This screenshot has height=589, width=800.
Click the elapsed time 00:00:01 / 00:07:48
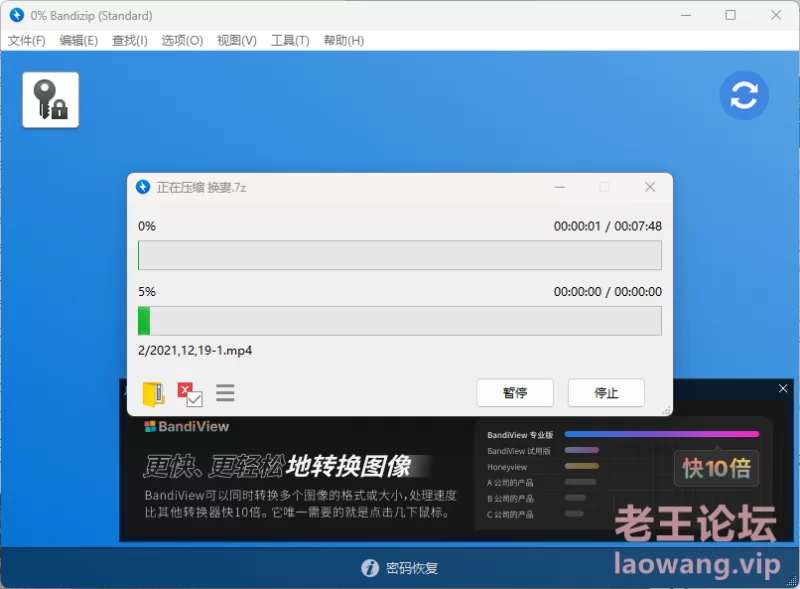(x=608, y=226)
